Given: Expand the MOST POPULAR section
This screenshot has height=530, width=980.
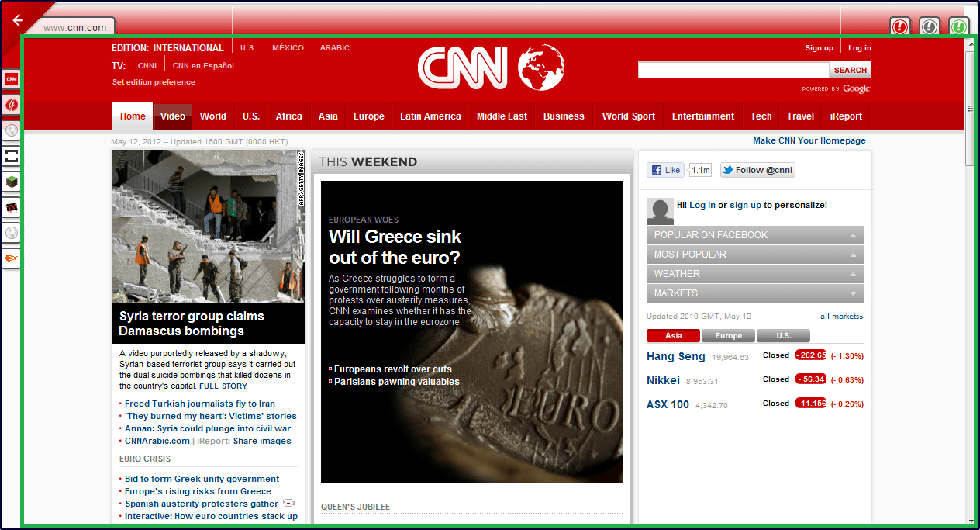Looking at the screenshot, I should pyautogui.click(x=754, y=255).
